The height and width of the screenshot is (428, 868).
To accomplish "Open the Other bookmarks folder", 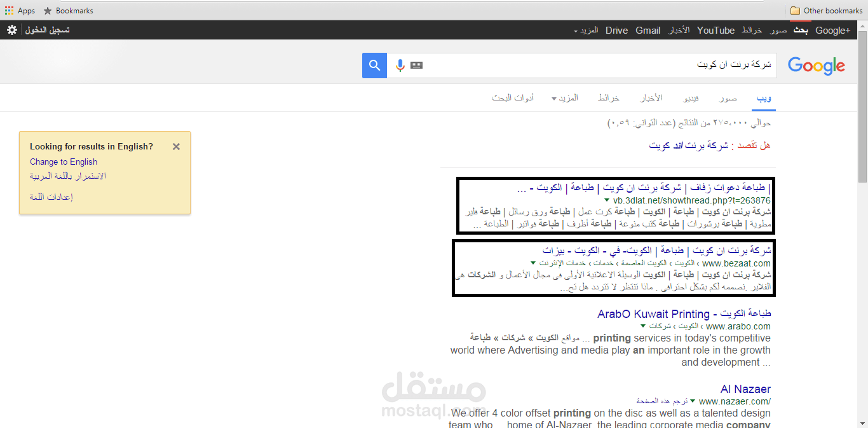I will (826, 10).
